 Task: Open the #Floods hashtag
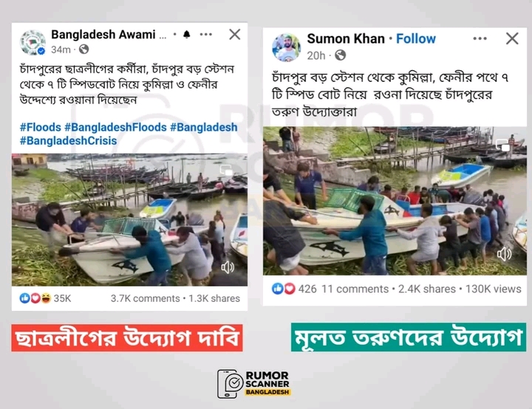pos(41,127)
